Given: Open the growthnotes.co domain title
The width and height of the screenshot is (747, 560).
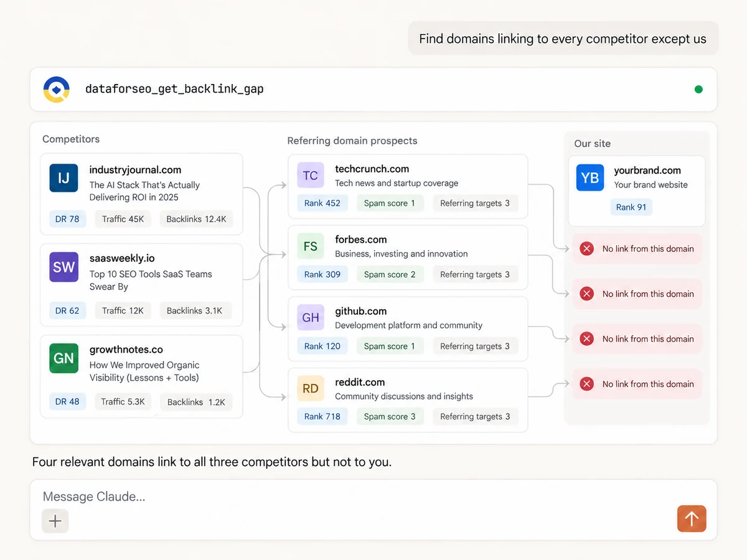Looking at the screenshot, I should coord(126,350).
